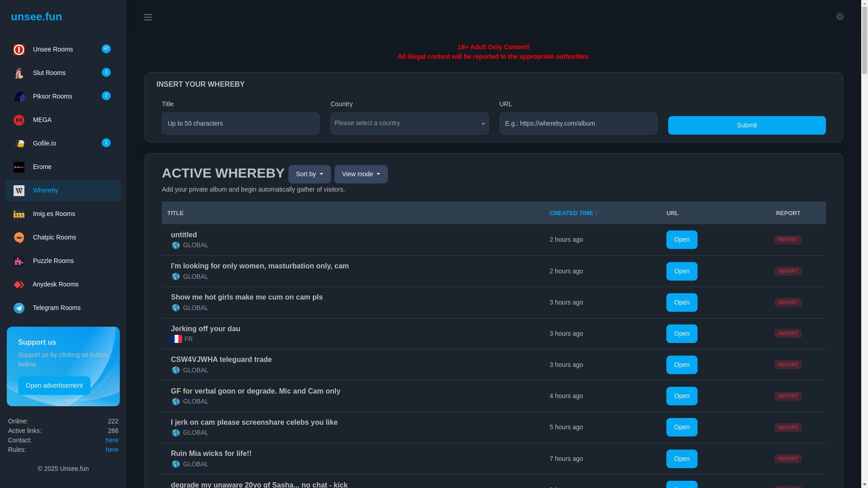Focus the Whereby URL input field
Image resolution: width=868 pixels, height=488 pixels.
coord(578,123)
